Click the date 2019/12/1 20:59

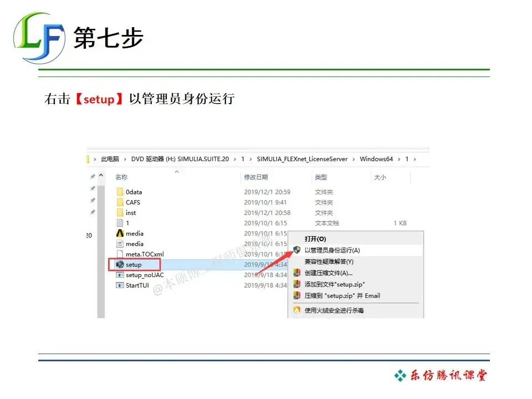click(267, 192)
